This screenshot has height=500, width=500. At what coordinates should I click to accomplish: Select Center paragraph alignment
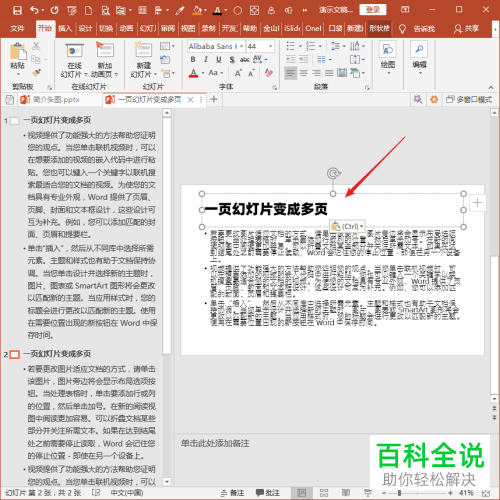pyautogui.click(x=303, y=73)
